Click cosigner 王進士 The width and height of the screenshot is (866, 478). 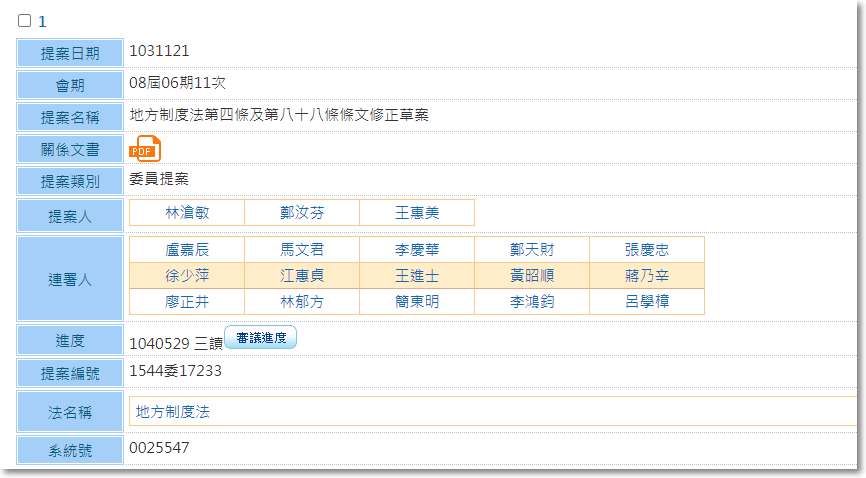coord(417,276)
